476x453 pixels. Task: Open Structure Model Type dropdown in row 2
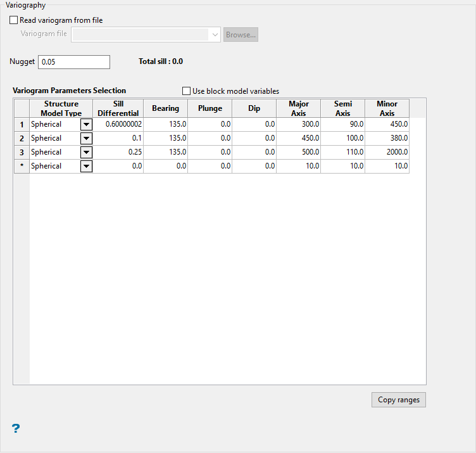[x=86, y=139]
